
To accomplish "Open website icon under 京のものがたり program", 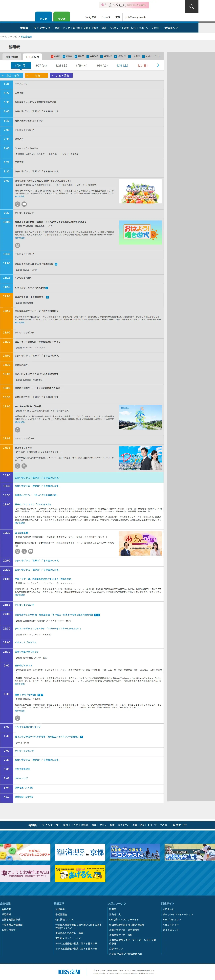I will click(18, 430).
